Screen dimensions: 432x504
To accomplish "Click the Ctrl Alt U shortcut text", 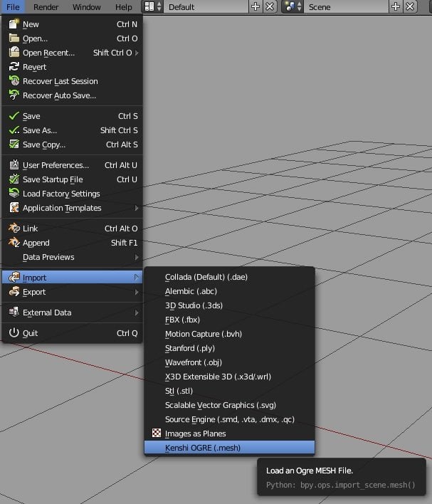I will click(x=121, y=165).
